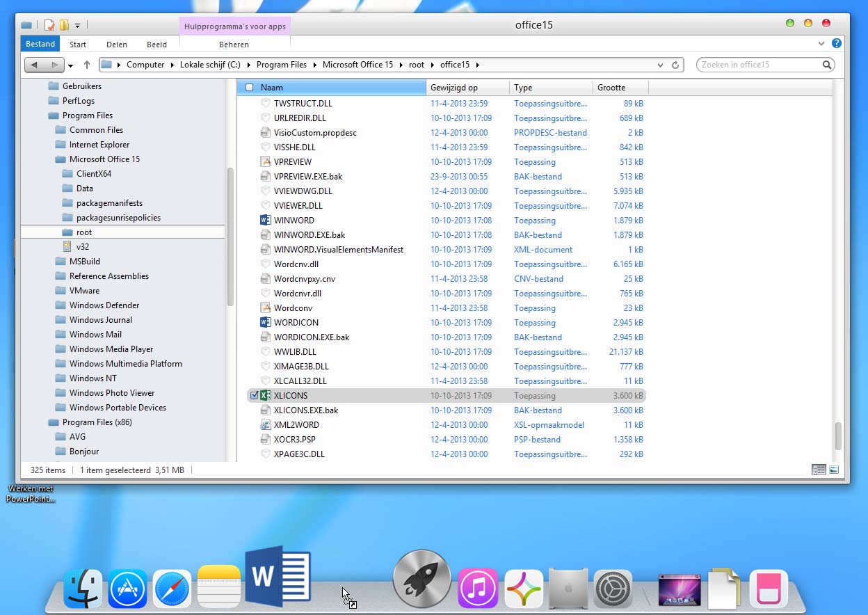Click the purple nebula desktop dock icon
868x615 pixels.
tap(680, 590)
